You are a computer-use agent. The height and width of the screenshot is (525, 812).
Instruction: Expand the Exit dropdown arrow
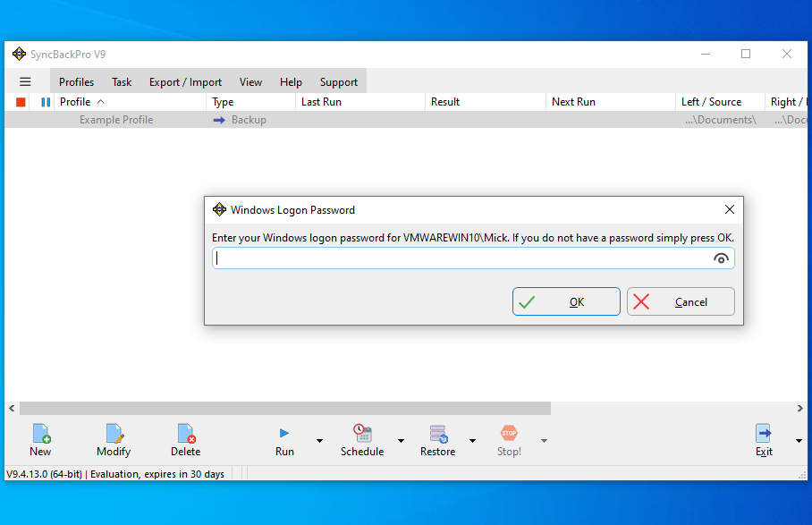(799, 441)
